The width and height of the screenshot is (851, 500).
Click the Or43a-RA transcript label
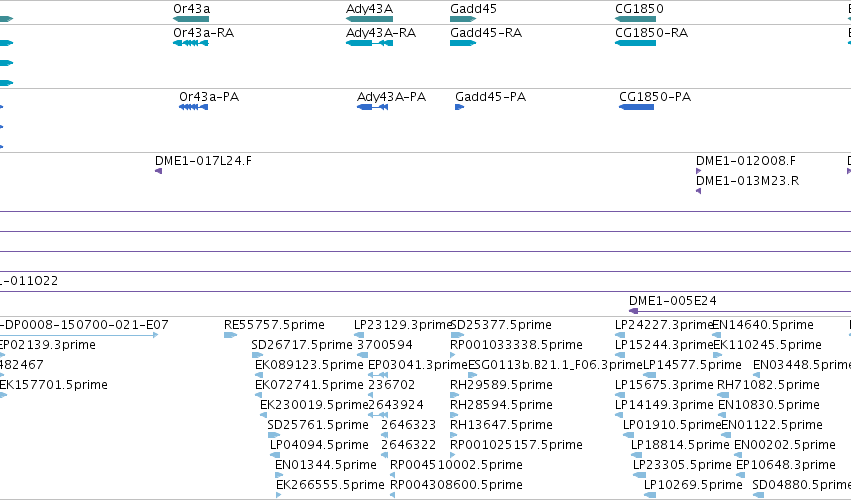pos(204,33)
